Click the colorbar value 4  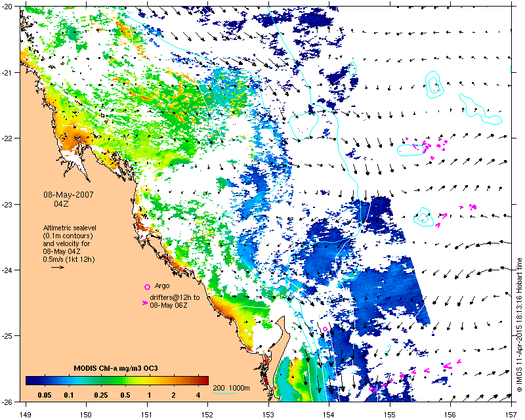(x=198, y=395)
